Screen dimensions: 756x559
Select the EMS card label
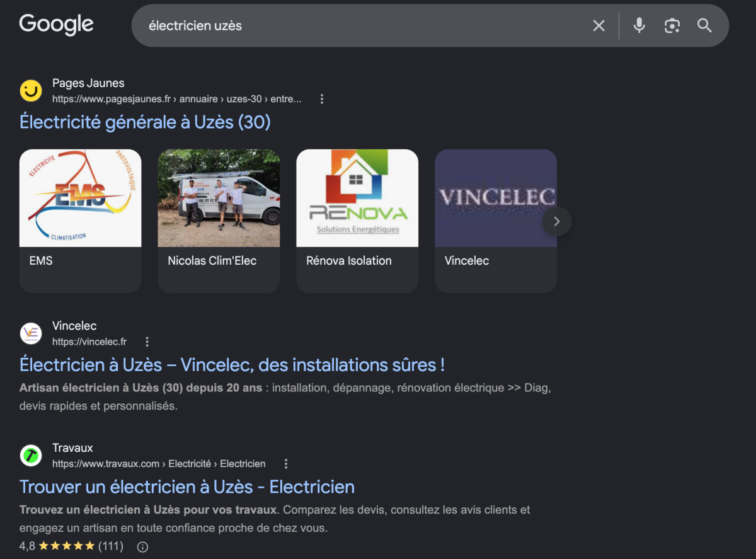click(41, 260)
